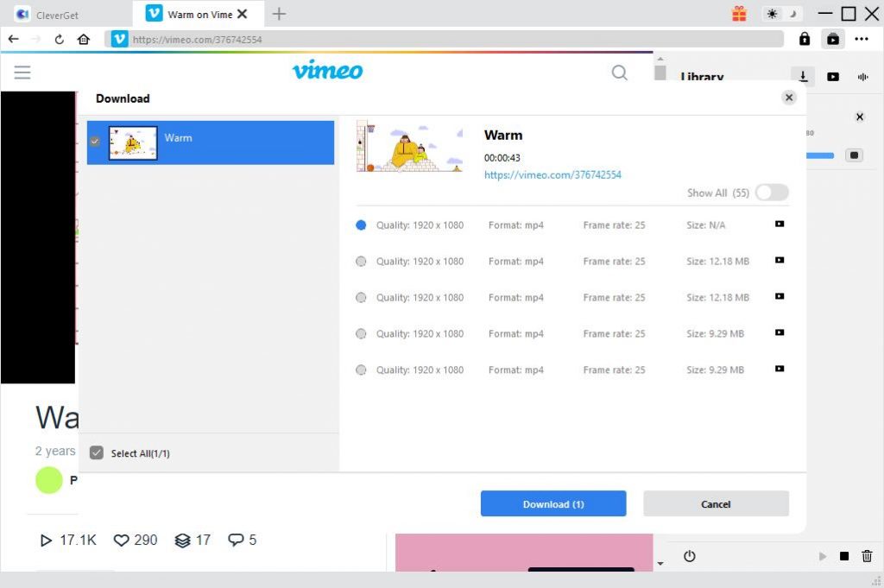Viewport: 884px width, 588px height.
Task: Click the trash icon in library panel
Action: pyautogui.click(x=867, y=556)
